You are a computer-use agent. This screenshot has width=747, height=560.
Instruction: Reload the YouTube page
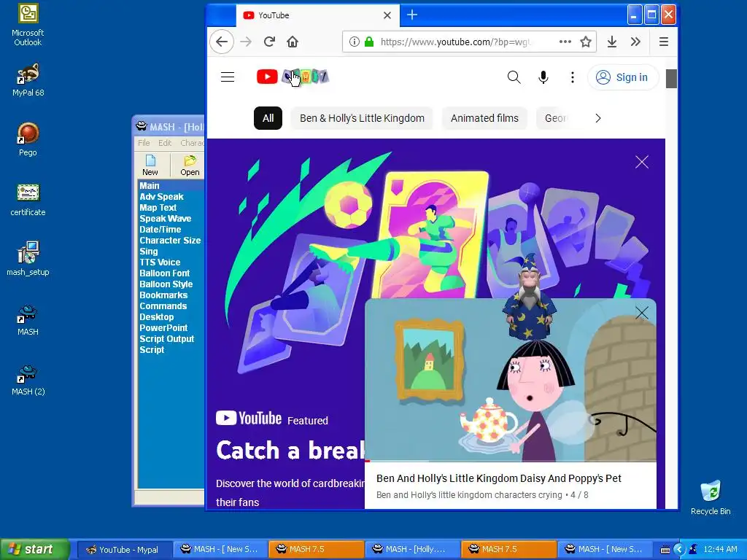(x=269, y=42)
